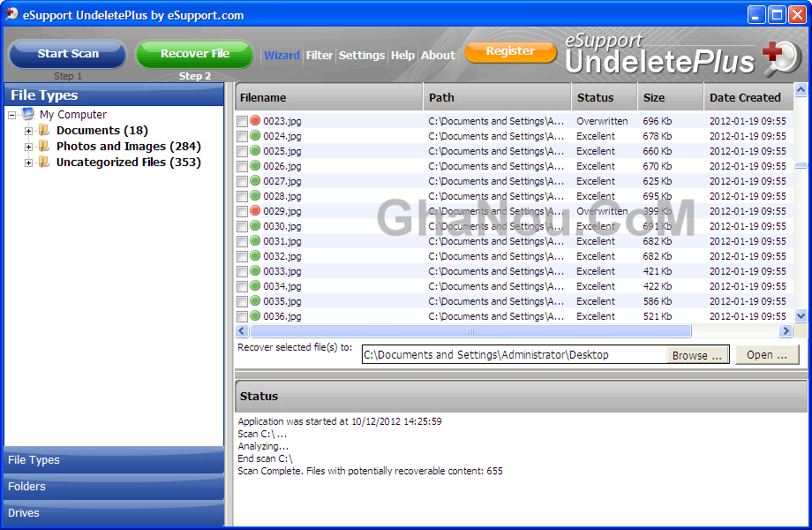
Task: Open the Filter options
Action: point(319,55)
